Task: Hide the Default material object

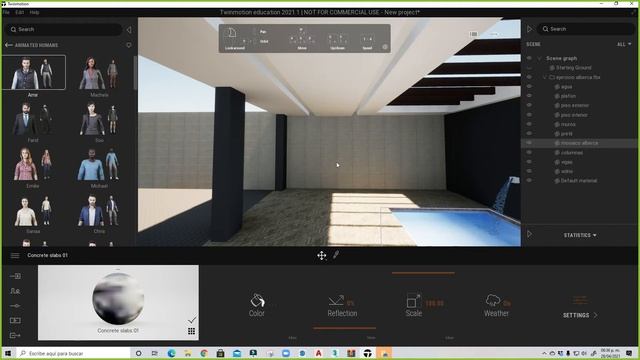Action: point(529,180)
